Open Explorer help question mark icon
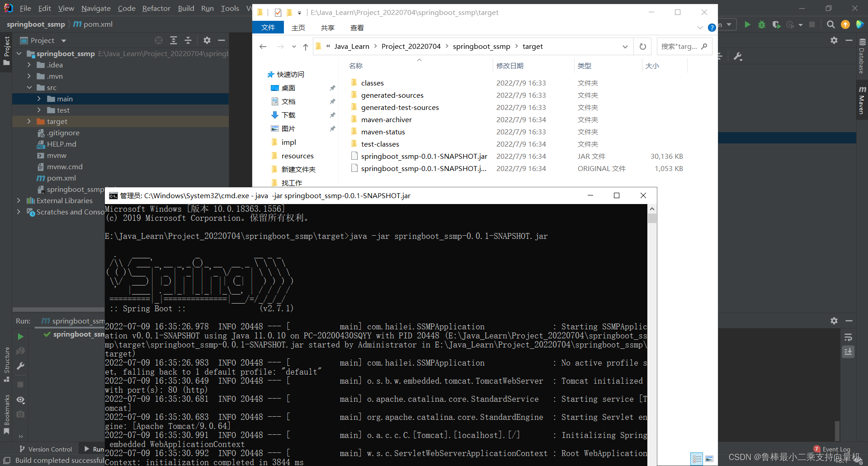868x466 pixels. coord(712,28)
